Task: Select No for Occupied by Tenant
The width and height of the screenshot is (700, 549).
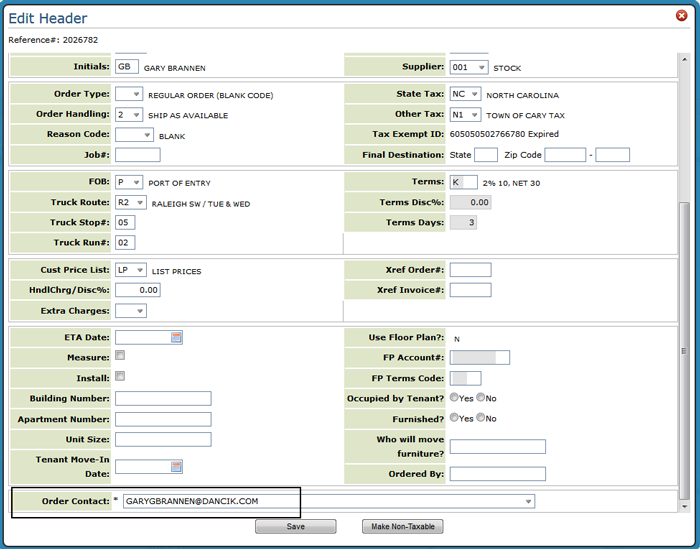Action: (x=480, y=397)
